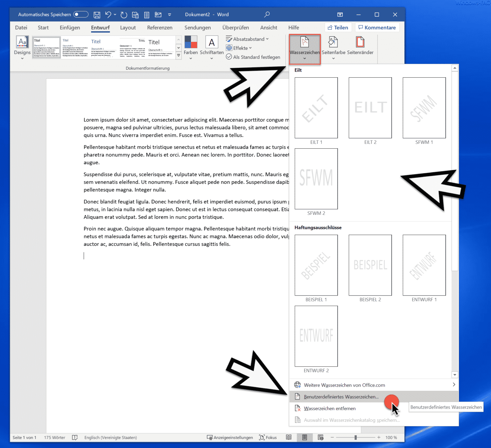Switch to the Referenzen tab
The image size is (491, 448).
click(x=160, y=28)
